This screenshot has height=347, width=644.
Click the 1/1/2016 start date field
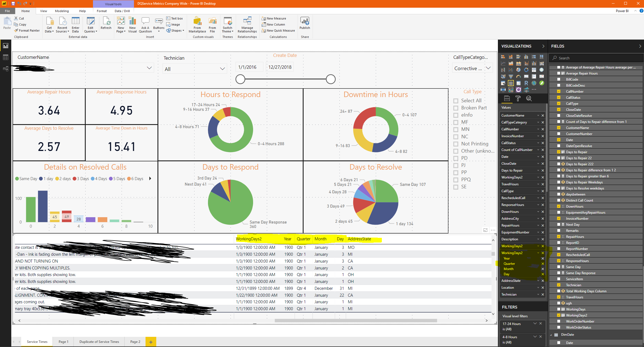[249, 67]
